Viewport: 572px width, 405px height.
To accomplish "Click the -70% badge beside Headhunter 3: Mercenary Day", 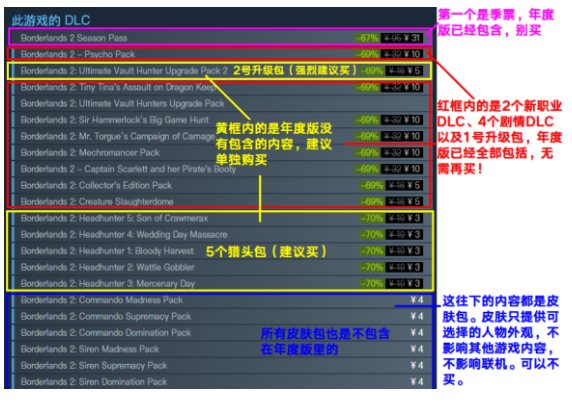I will (x=372, y=284).
